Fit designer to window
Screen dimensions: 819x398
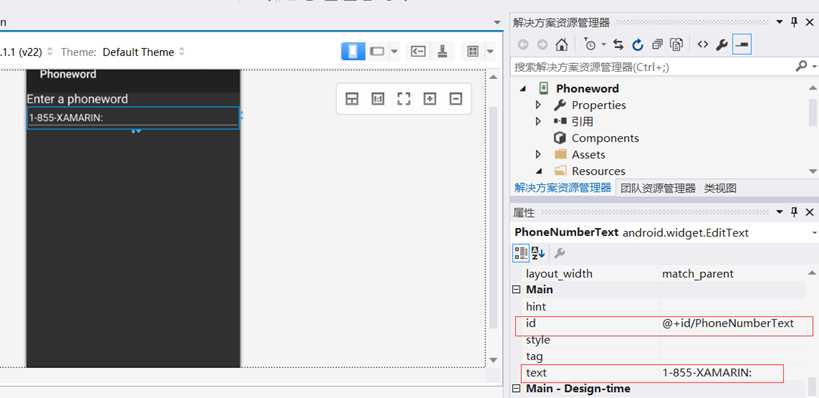404,99
